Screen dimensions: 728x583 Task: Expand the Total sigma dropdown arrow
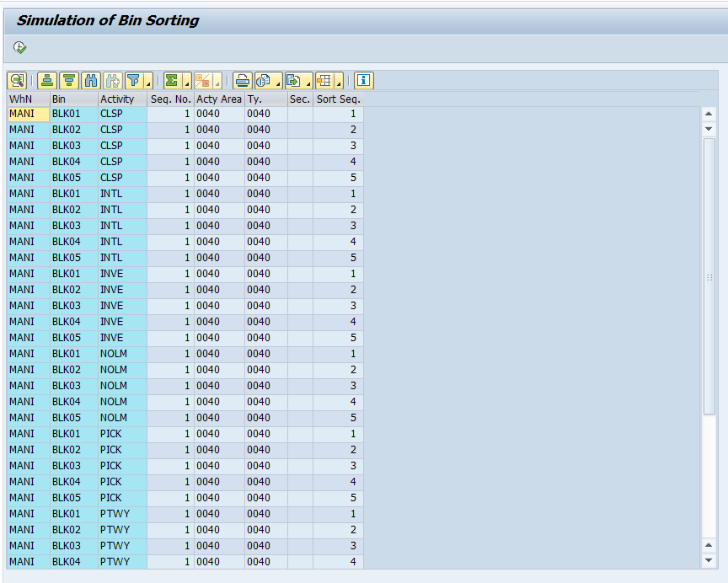click(x=187, y=83)
